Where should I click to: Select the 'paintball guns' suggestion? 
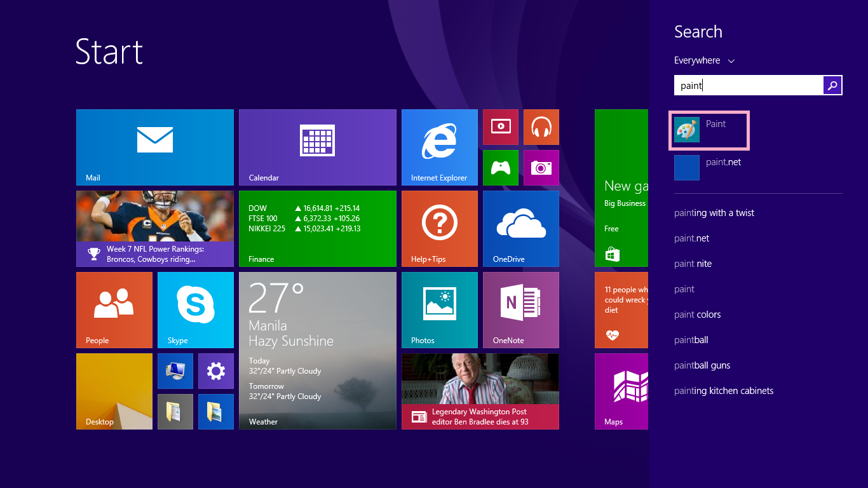(702, 365)
